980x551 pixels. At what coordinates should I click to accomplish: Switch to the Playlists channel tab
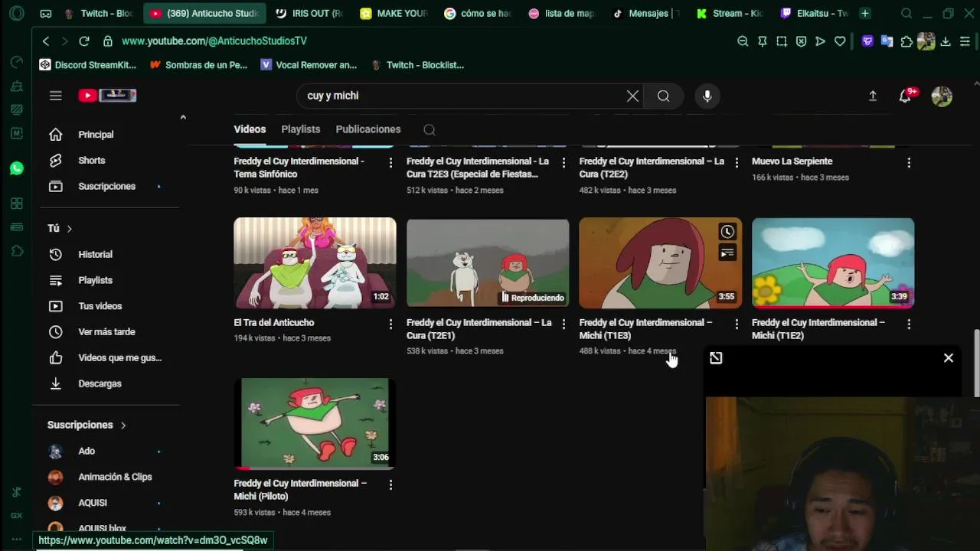pos(300,129)
